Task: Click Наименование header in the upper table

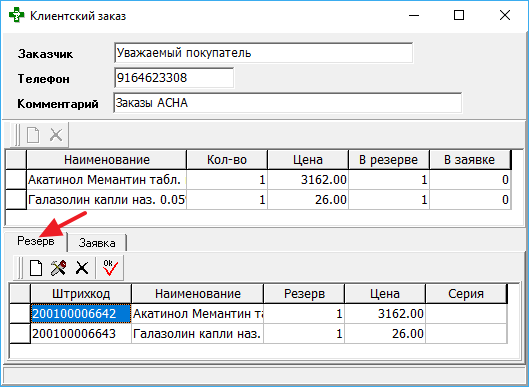Action: pyautogui.click(x=107, y=160)
